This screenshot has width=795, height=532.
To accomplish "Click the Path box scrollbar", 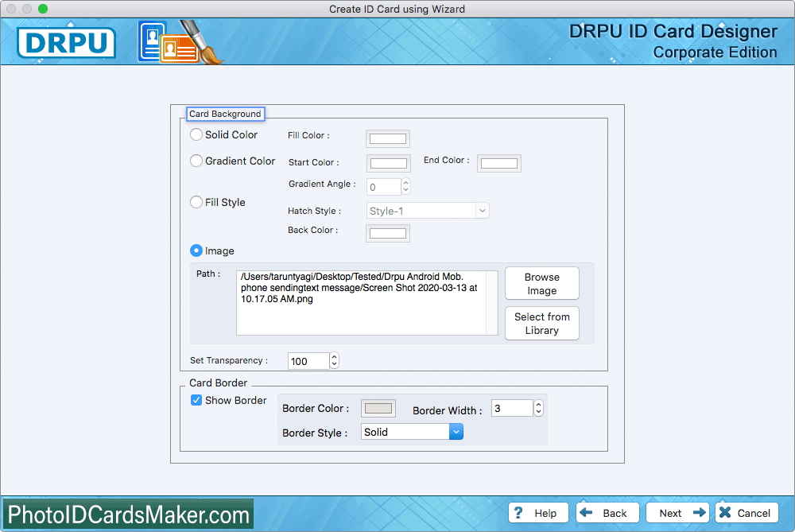I will [492, 302].
